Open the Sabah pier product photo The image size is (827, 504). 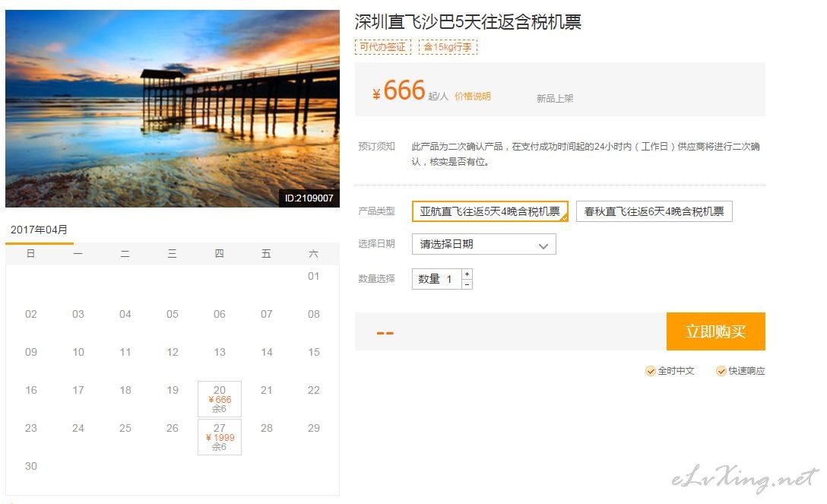173,109
